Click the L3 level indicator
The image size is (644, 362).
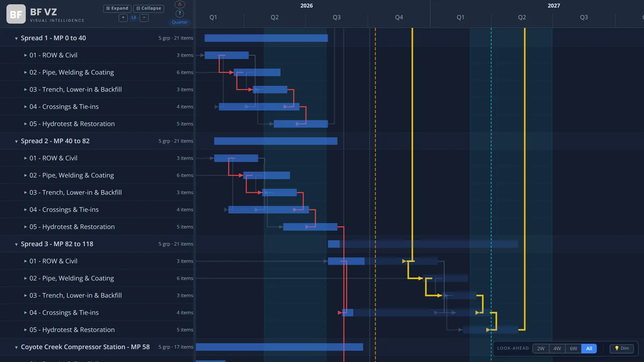pyautogui.click(x=134, y=18)
